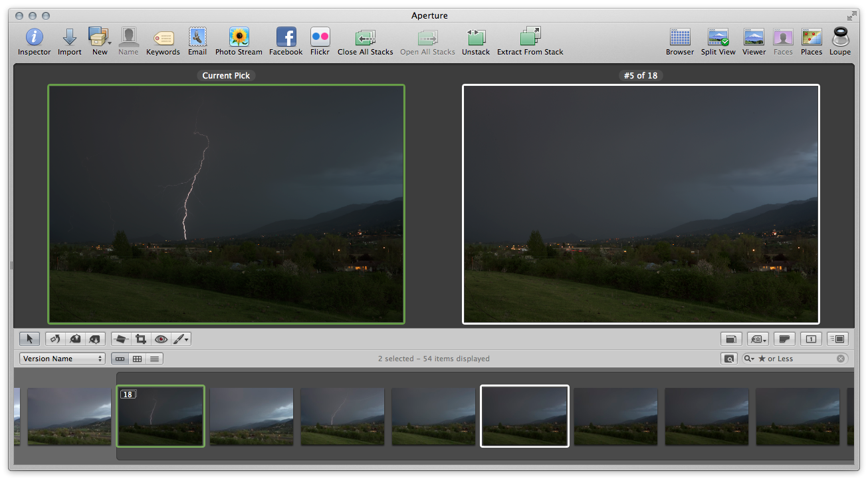Select the Stamp tool
This screenshot has height=479, width=868.
[95, 339]
